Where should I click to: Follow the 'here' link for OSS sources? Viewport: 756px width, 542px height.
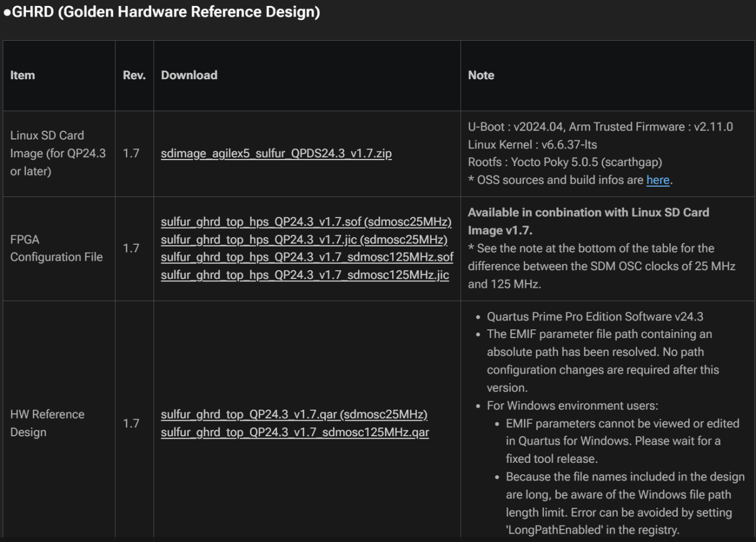coord(657,180)
